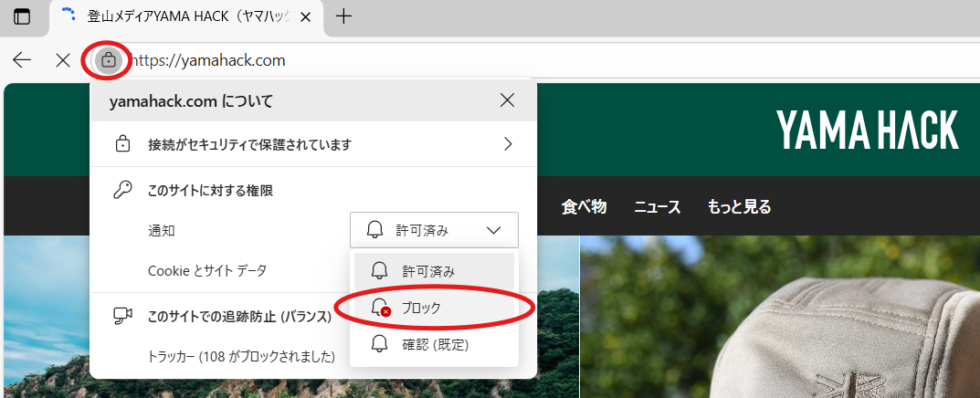
Task: Stop loading the page
Action: [x=62, y=60]
